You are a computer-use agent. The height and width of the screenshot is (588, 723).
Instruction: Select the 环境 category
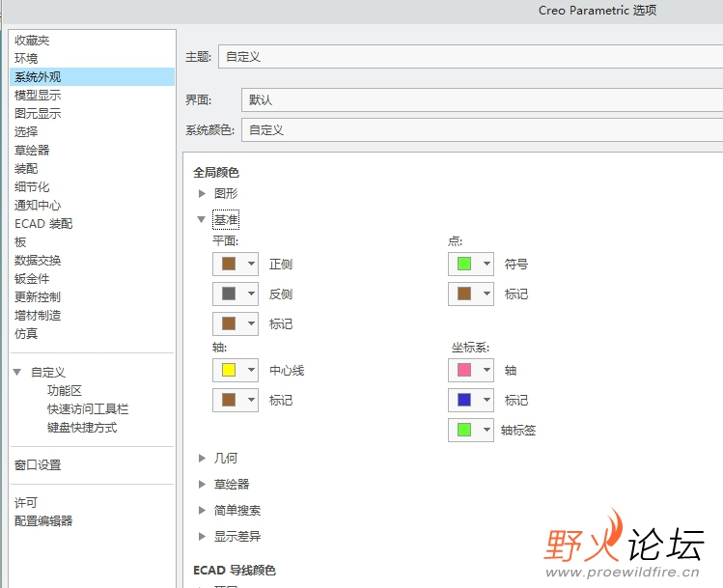(x=26, y=59)
